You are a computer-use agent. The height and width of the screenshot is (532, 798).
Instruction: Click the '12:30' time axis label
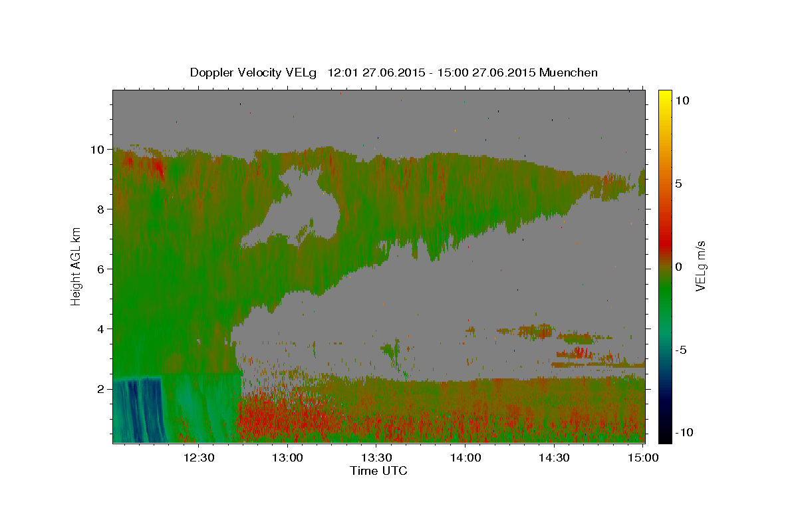[x=199, y=458]
